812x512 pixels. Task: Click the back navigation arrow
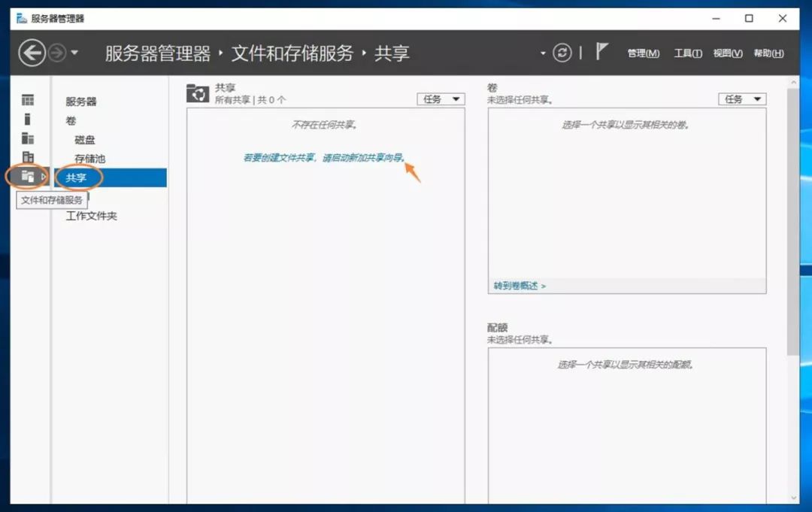coord(32,53)
